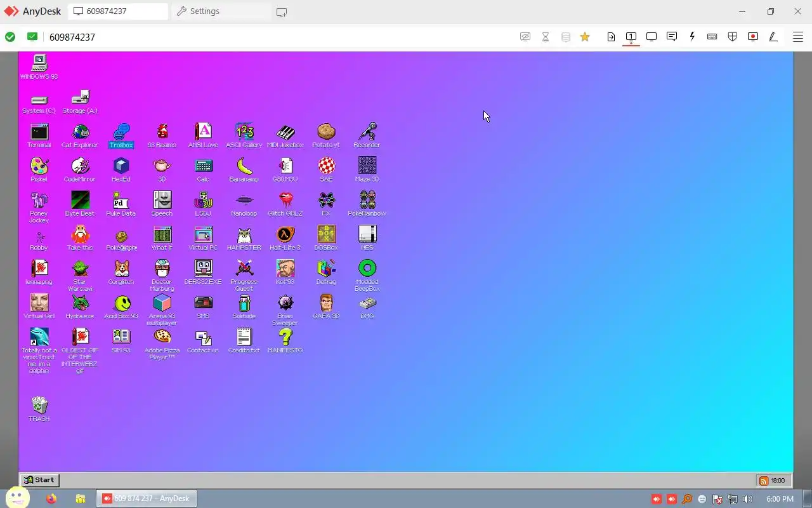Open the AnyDesk Settings tab
The image size is (812, 508).
pyautogui.click(x=221, y=11)
